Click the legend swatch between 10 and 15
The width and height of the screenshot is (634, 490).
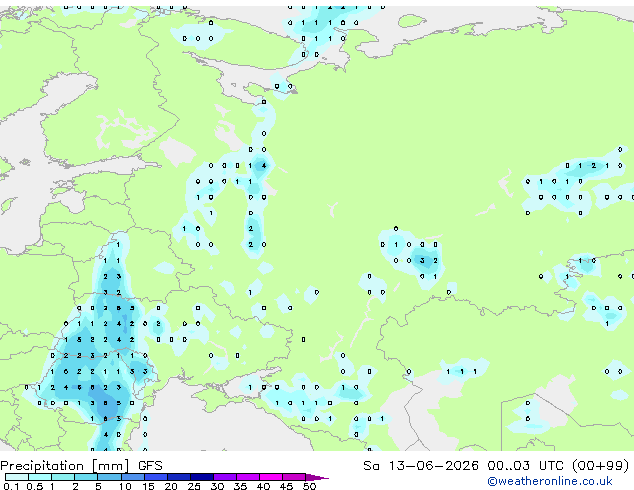click(132, 477)
